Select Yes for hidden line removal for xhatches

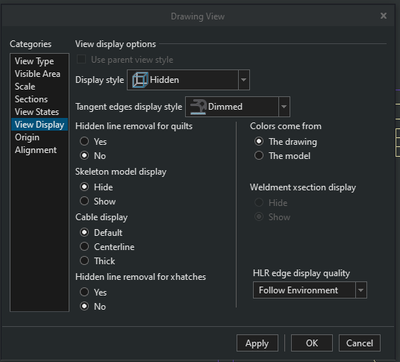85,292
